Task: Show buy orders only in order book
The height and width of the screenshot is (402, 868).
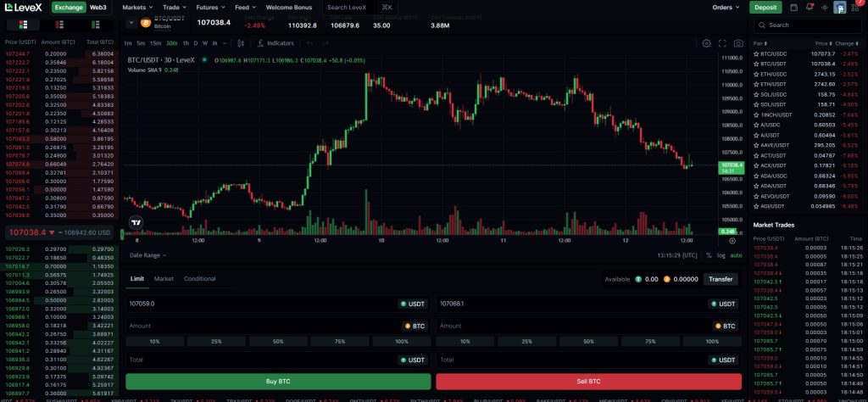Action: click(x=96, y=25)
